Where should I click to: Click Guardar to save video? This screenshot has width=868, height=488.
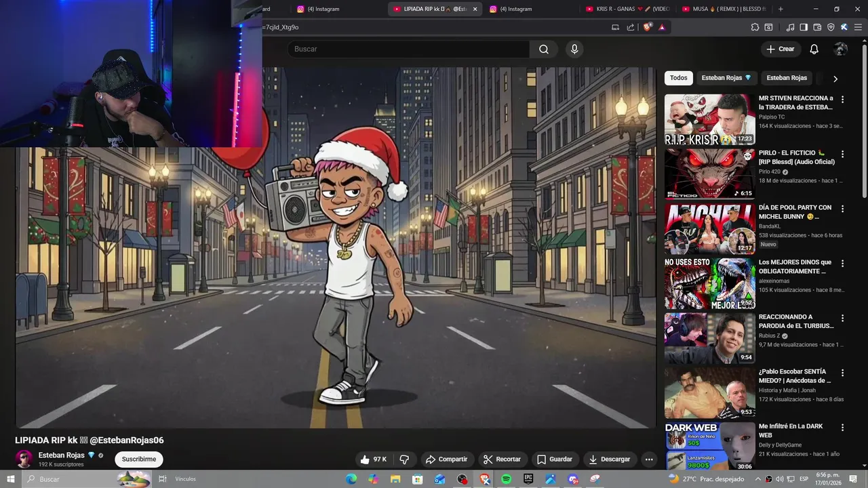[555, 459]
